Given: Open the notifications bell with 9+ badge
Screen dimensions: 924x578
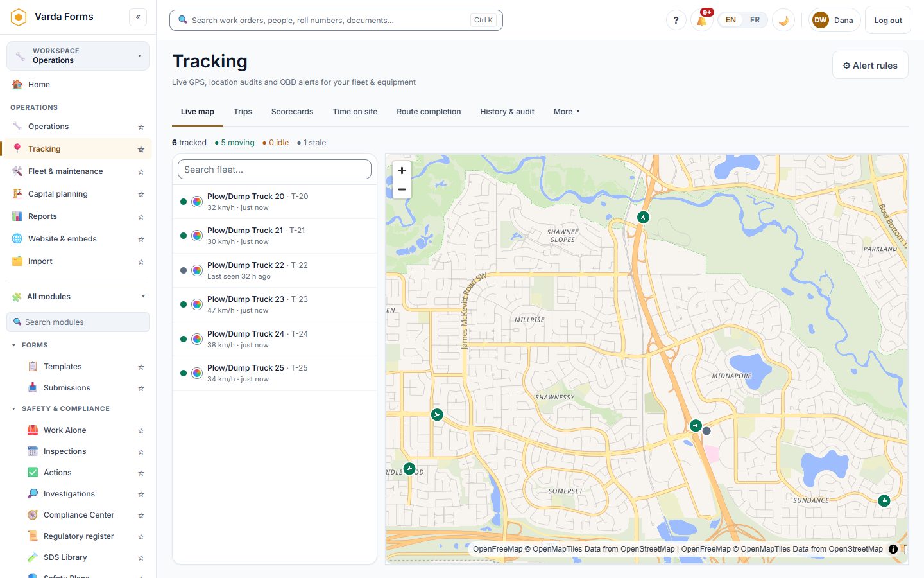Looking at the screenshot, I should (702, 20).
